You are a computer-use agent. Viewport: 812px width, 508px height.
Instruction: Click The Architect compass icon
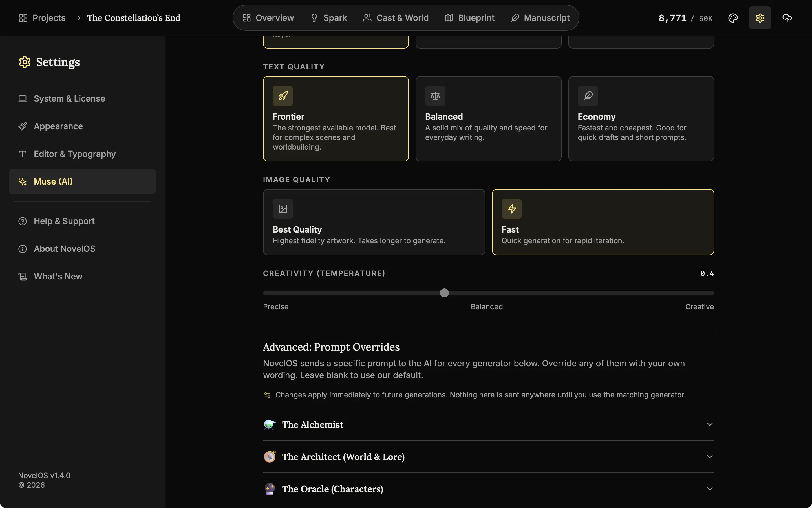coord(270,457)
